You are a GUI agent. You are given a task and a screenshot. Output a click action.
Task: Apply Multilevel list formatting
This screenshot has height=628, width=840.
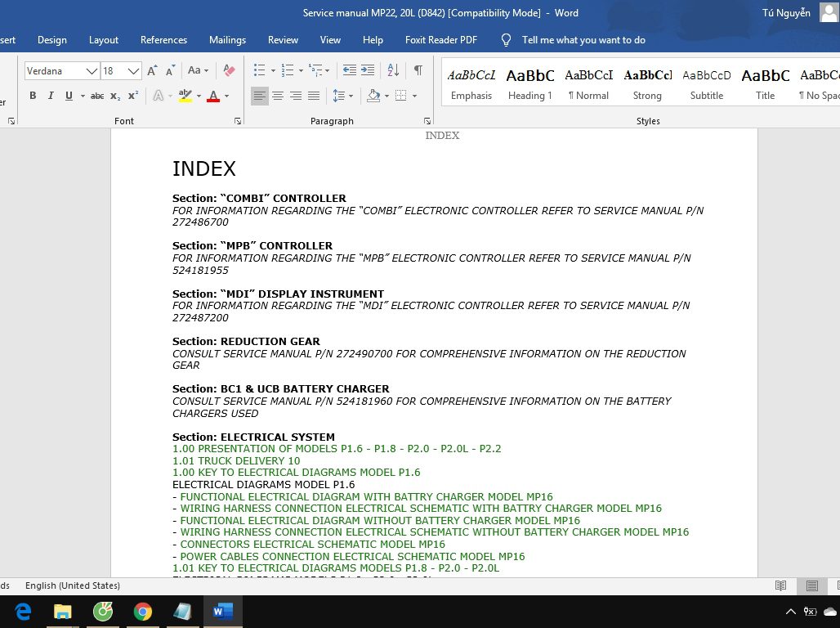(x=315, y=70)
